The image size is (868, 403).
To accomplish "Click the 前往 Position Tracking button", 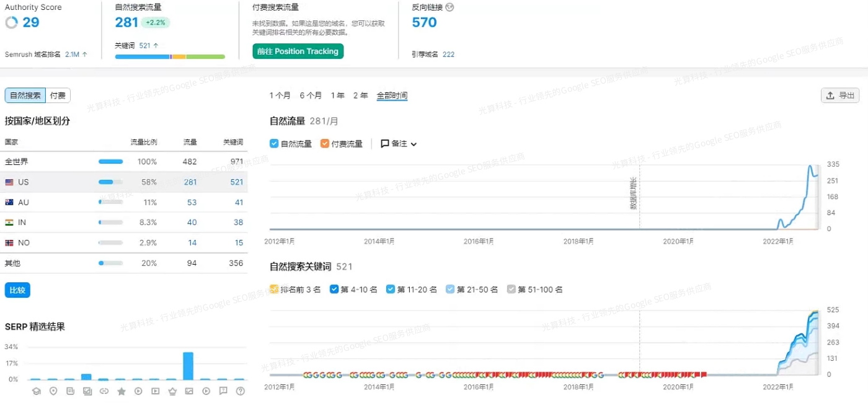I will click(298, 51).
